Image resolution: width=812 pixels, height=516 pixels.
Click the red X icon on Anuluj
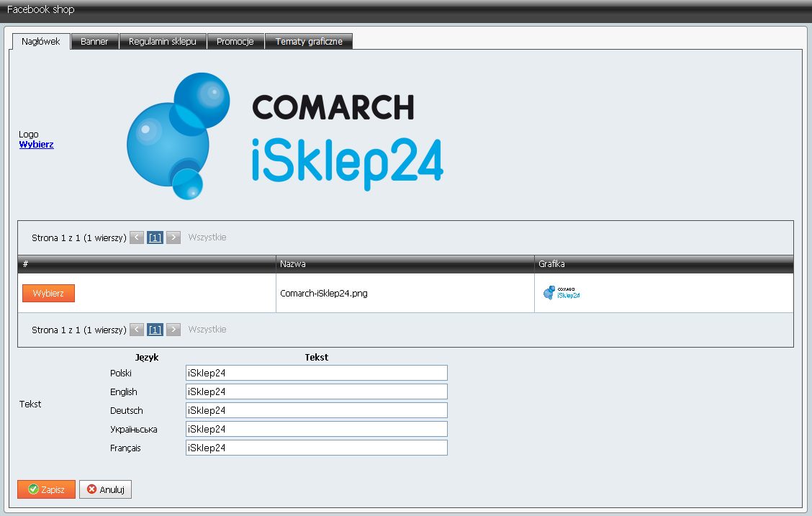(x=91, y=489)
